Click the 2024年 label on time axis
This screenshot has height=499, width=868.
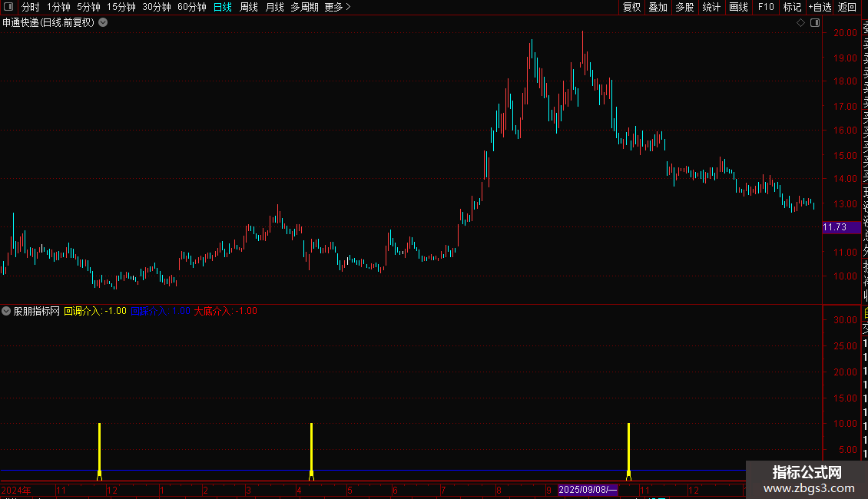click(x=16, y=490)
